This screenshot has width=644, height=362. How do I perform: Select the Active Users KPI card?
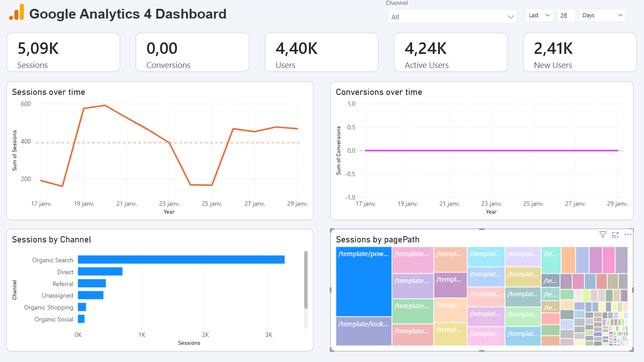coord(450,52)
